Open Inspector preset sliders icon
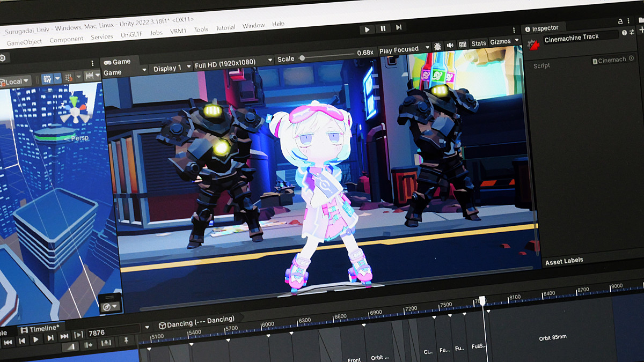This screenshot has width=644, height=362. point(631,32)
